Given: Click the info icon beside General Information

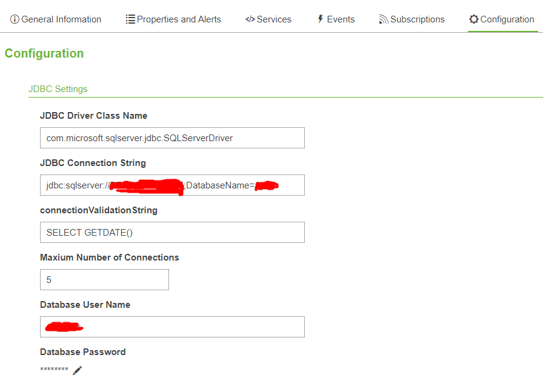Looking at the screenshot, I should (x=15, y=19).
